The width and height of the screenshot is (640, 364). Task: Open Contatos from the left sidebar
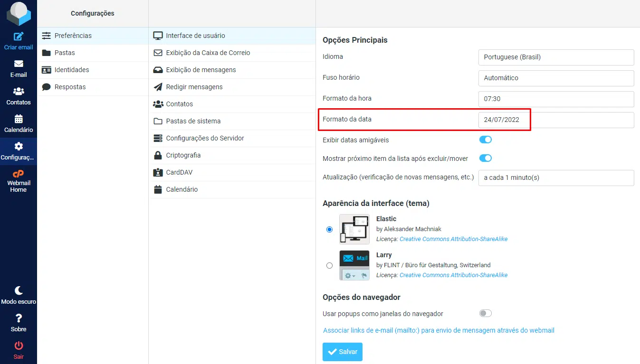[x=19, y=95]
